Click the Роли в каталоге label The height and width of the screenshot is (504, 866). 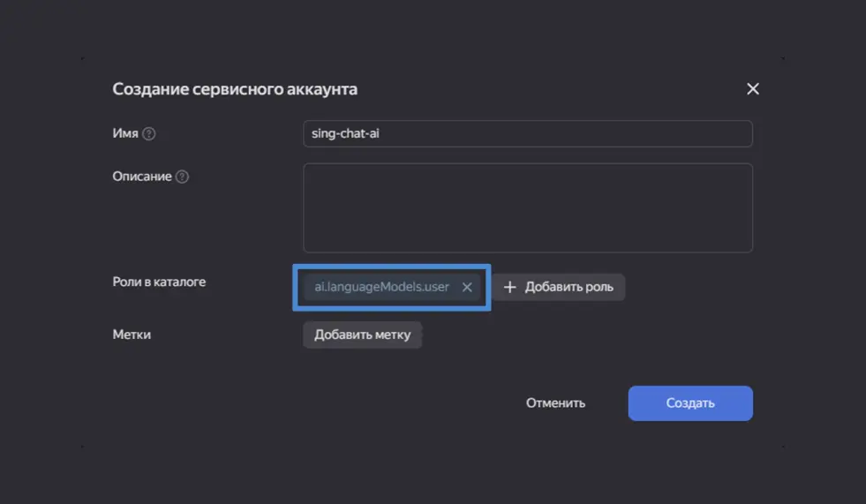click(x=159, y=282)
